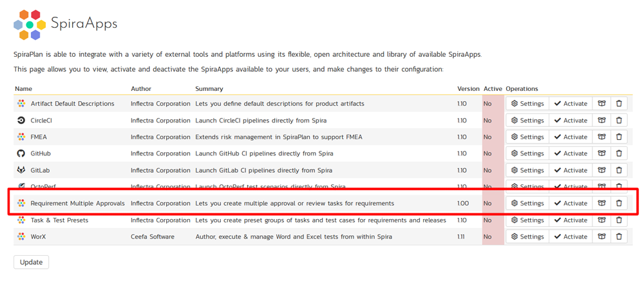This screenshot has width=644, height=281.
Task: Click the package icon in the CircleCI row
Action: point(601,121)
